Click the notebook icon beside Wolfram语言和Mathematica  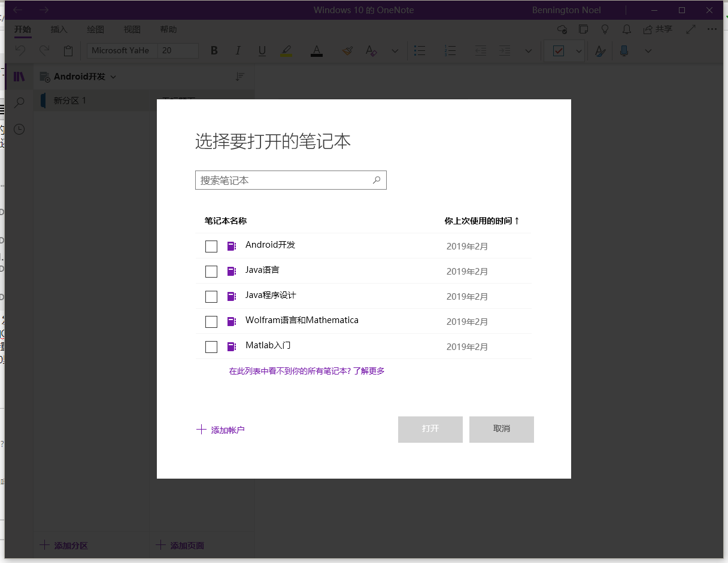(232, 321)
